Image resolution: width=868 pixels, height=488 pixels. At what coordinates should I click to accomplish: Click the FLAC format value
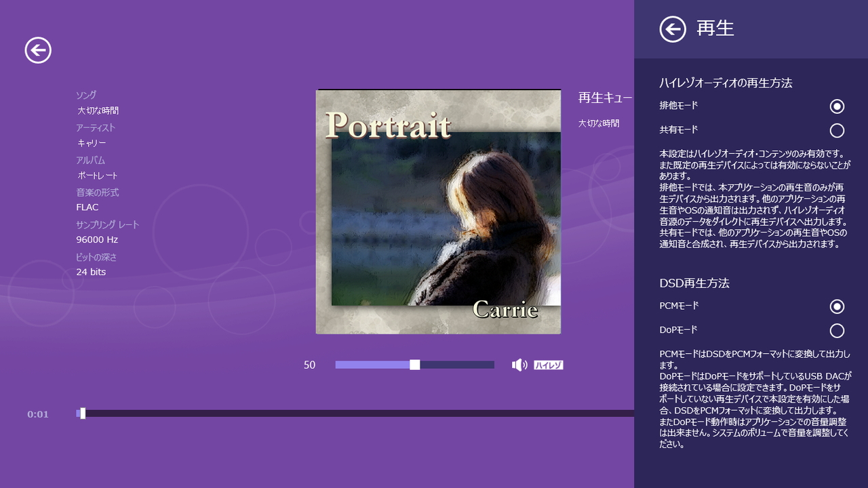[x=87, y=207]
